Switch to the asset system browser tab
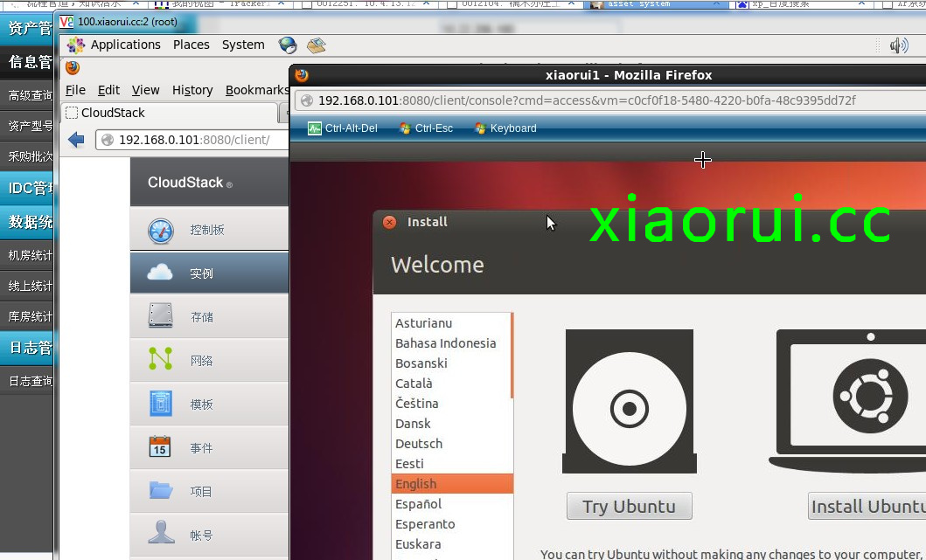 [658, 4]
